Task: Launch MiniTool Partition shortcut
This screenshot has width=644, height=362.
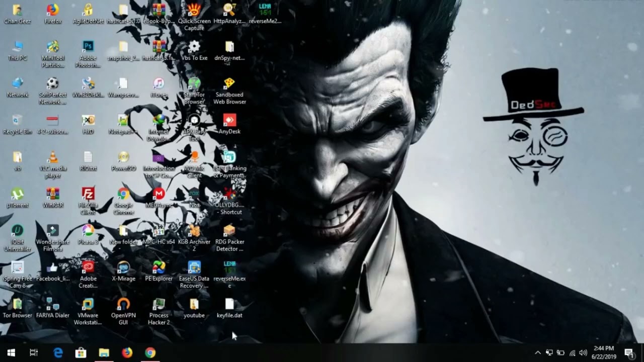Action: pyautogui.click(x=53, y=54)
